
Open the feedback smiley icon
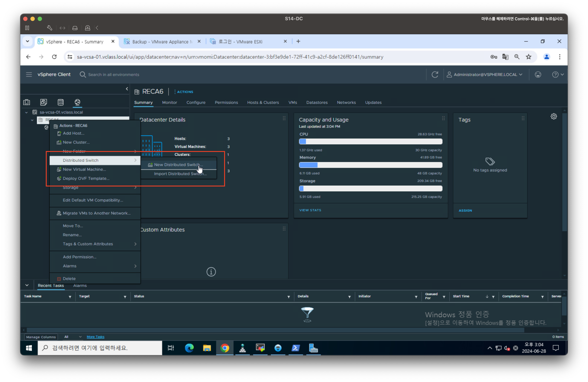coord(538,75)
